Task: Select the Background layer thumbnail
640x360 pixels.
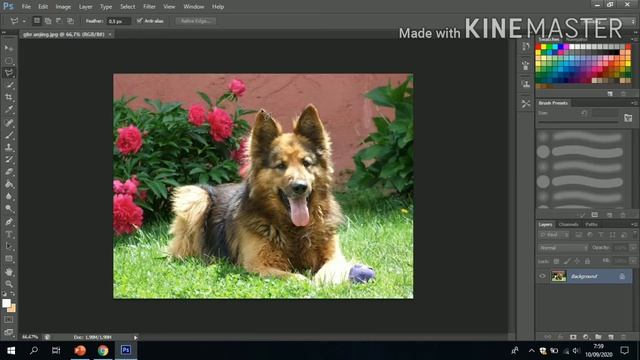Action: 558,276
